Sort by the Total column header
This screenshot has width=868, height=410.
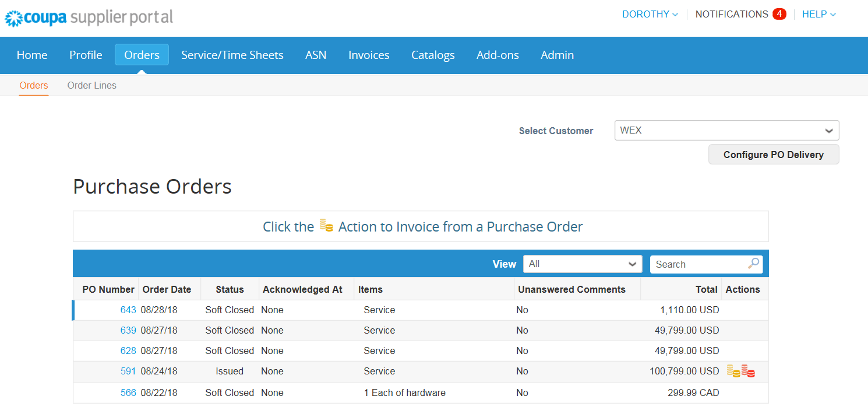(x=706, y=289)
